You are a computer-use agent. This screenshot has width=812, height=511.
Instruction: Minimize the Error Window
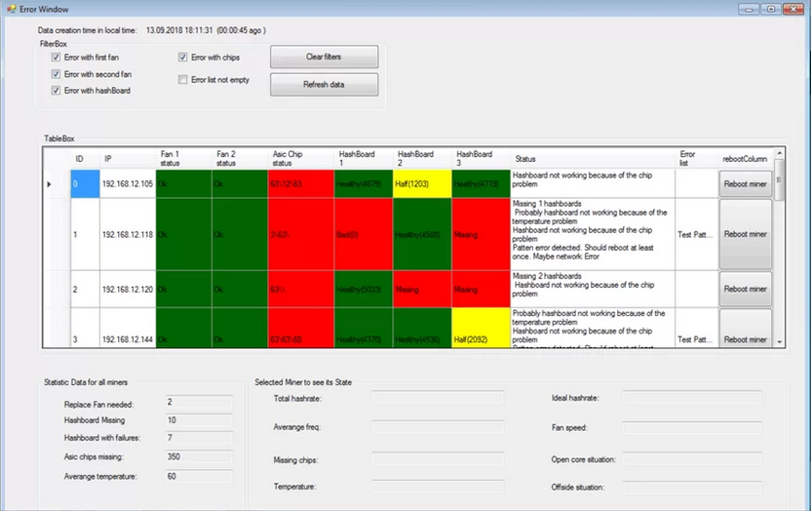pos(749,9)
